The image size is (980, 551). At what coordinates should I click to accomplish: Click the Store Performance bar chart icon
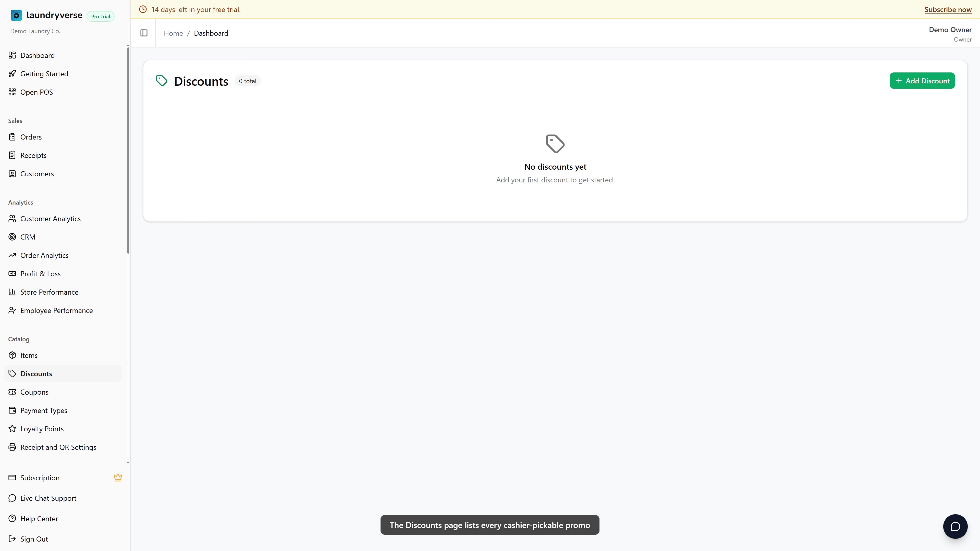coord(12,292)
